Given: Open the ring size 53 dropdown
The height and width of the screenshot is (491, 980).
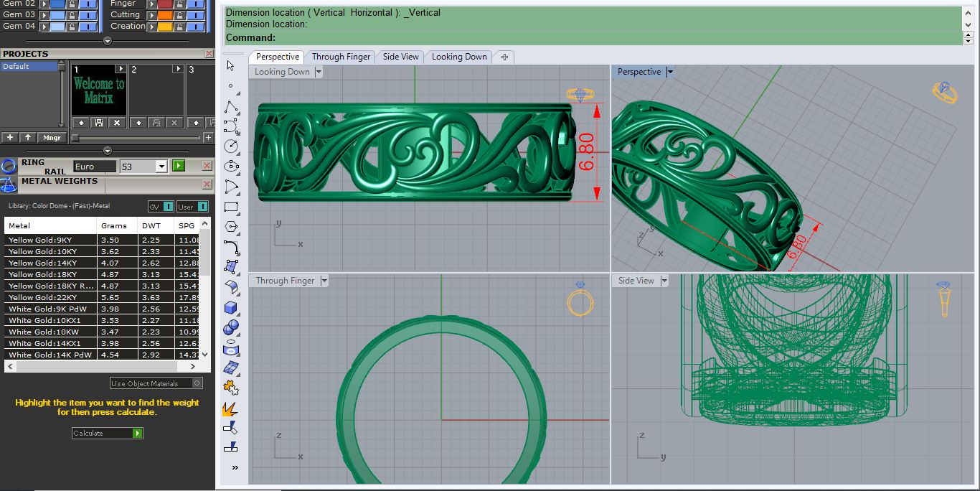Looking at the screenshot, I should tap(161, 167).
